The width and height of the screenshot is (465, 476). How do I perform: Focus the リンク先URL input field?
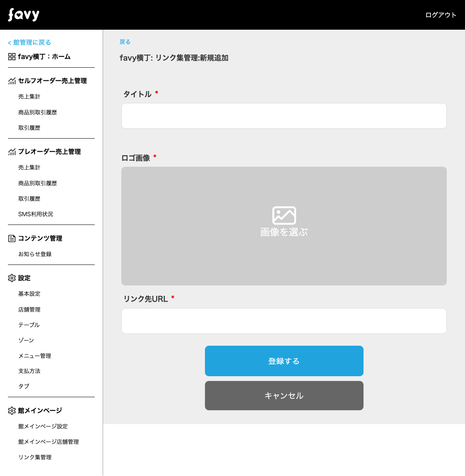click(x=284, y=321)
